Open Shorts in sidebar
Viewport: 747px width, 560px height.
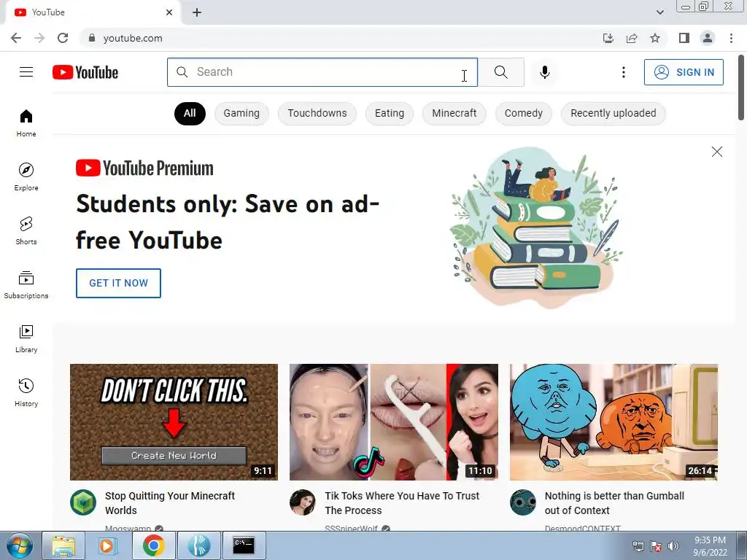coord(26,230)
